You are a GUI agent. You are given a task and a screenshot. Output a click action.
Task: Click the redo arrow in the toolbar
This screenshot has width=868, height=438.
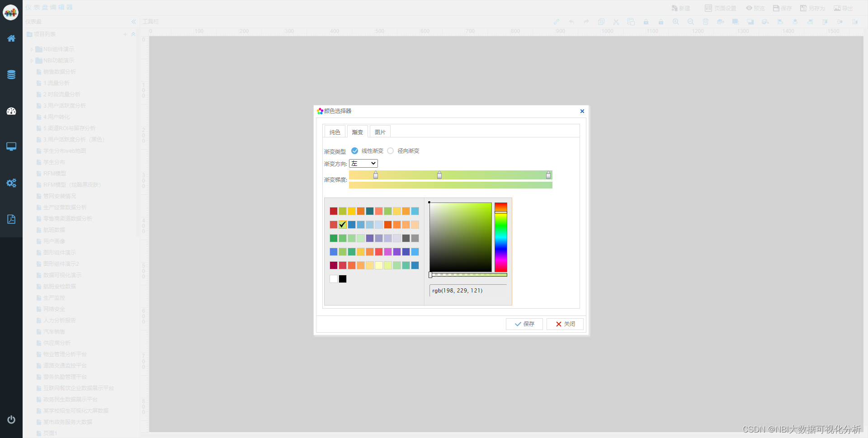pyautogui.click(x=586, y=22)
